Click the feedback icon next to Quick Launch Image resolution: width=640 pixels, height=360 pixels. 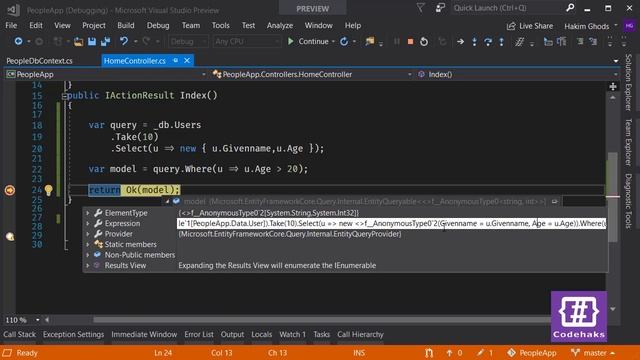[440, 7]
